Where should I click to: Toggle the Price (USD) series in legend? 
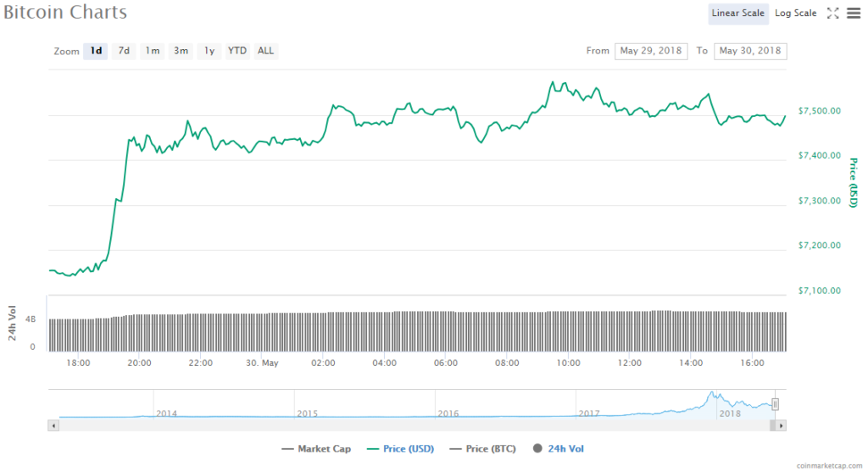pyautogui.click(x=401, y=449)
